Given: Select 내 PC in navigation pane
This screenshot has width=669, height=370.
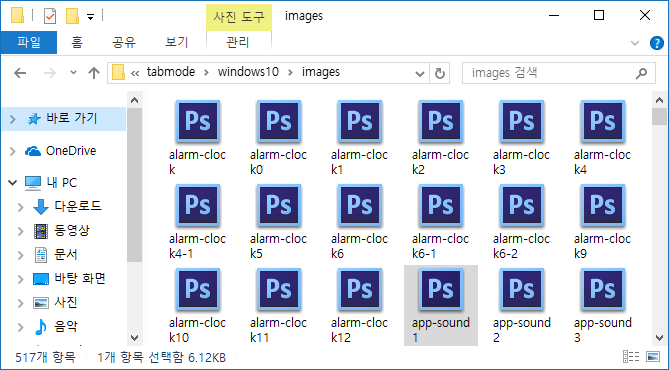Looking at the screenshot, I should coord(61,183).
